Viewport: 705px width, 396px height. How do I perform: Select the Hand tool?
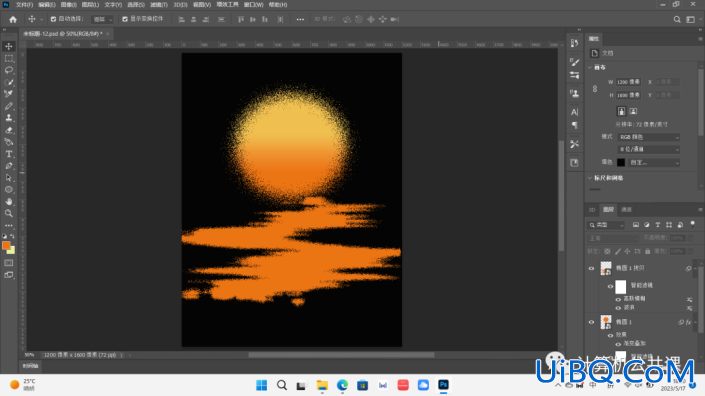click(9, 202)
